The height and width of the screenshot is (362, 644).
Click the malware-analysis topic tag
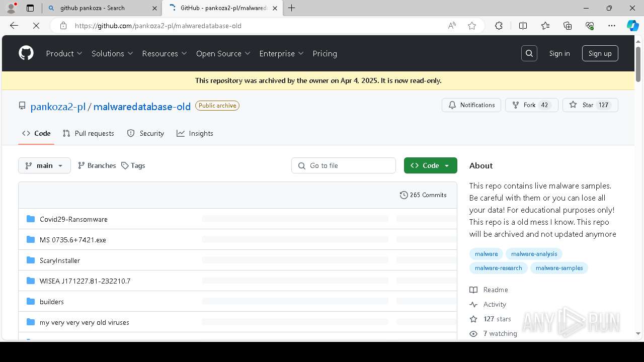[x=534, y=254]
